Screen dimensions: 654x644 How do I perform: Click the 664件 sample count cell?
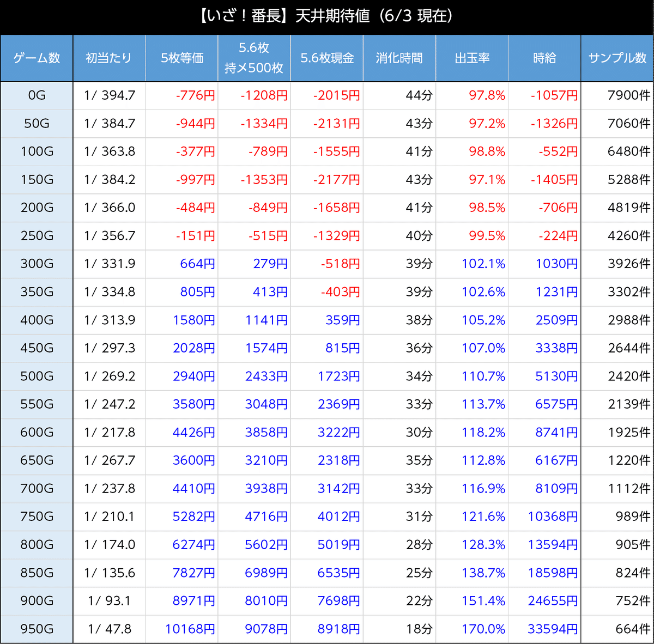[617, 629]
